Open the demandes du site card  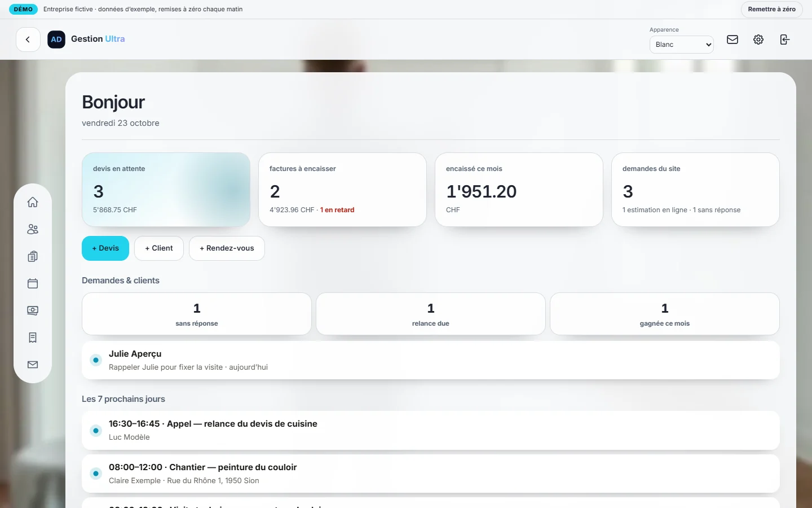(695, 190)
